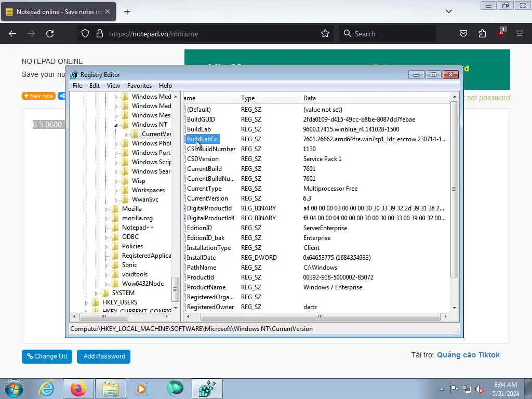
Task: Click the network tray icon
Action: [467, 390]
